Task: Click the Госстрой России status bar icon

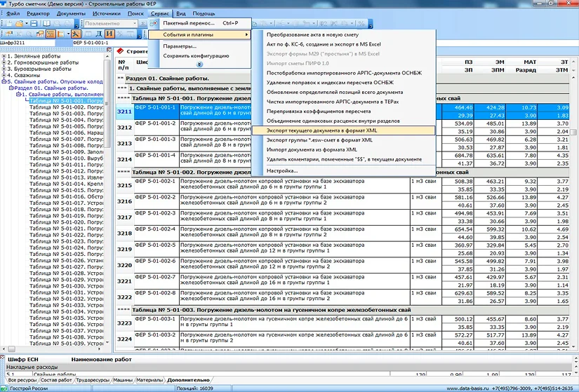Action: (x=5, y=388)
